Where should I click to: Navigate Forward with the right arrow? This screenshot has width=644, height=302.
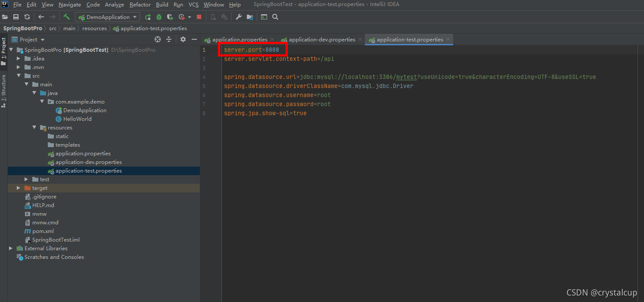(53, 17)
